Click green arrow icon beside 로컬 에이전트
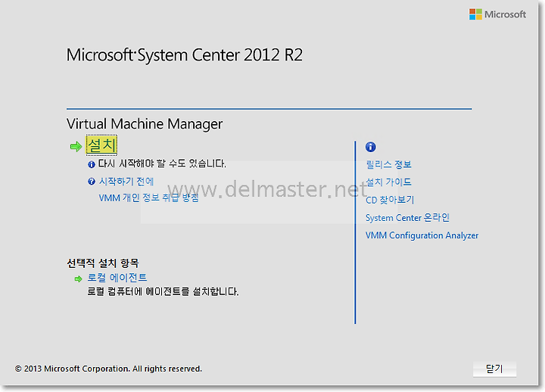Screen dimensions: 545x392 click(x=78, y=278)
